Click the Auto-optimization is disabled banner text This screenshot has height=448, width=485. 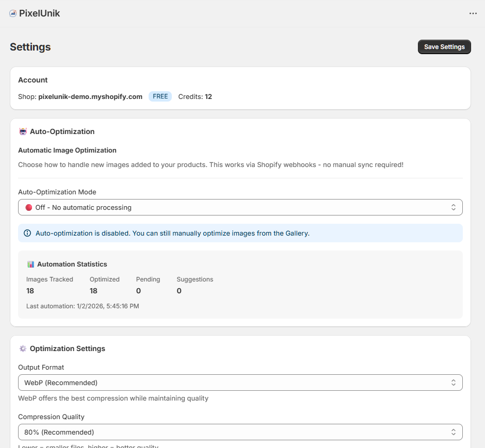173,233
